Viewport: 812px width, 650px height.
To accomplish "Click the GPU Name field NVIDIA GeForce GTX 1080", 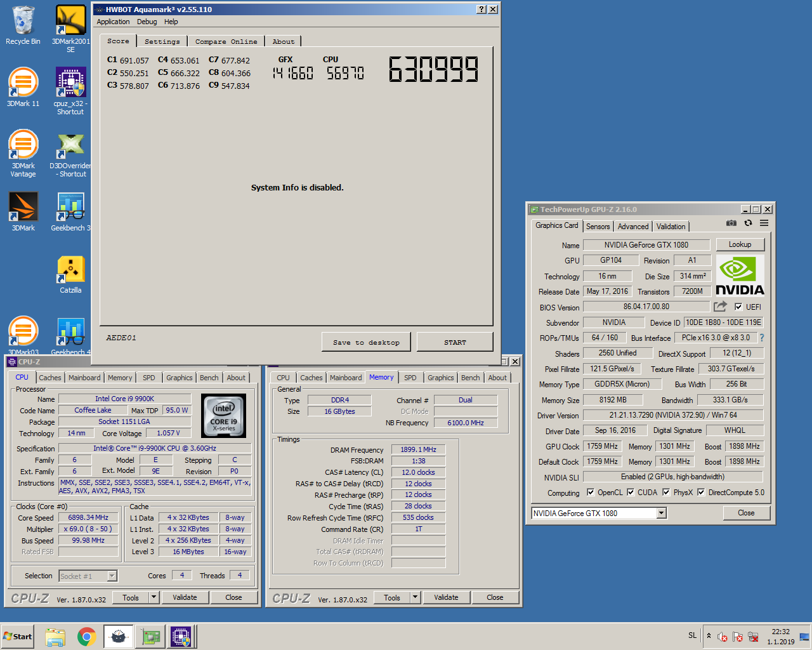I will coord(646,244).
